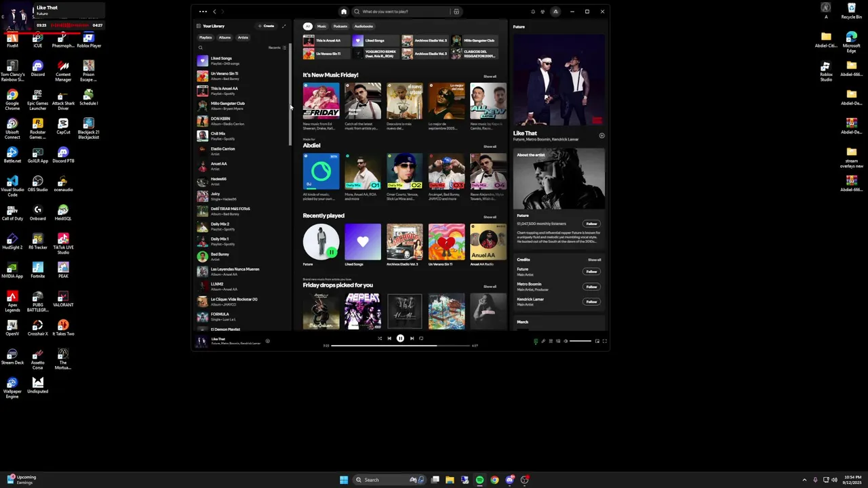Open Liked Songs playlist in library
Viewport: 868px width, 488px height.
pyautogui.click(x=241, y=60)
